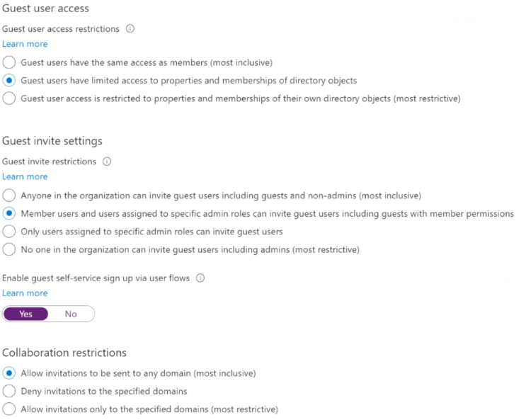521x420 pixels.
Task: Click the Collaboration restrictions heading
Action: pos(64,353)
